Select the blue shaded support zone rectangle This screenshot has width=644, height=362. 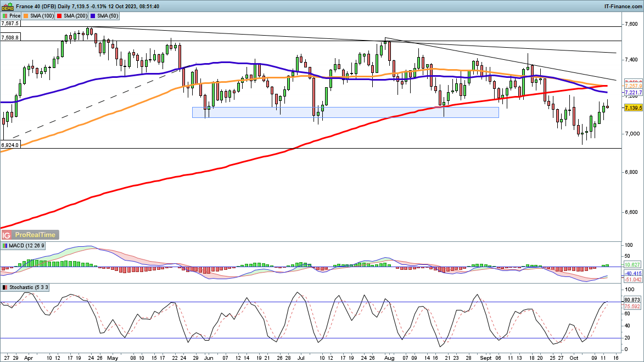[x=345, y=112]
